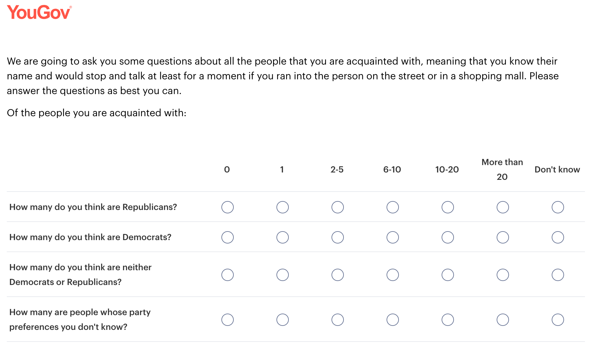
Task: Select More than 20 for neither party
Action: pos(503,275)
